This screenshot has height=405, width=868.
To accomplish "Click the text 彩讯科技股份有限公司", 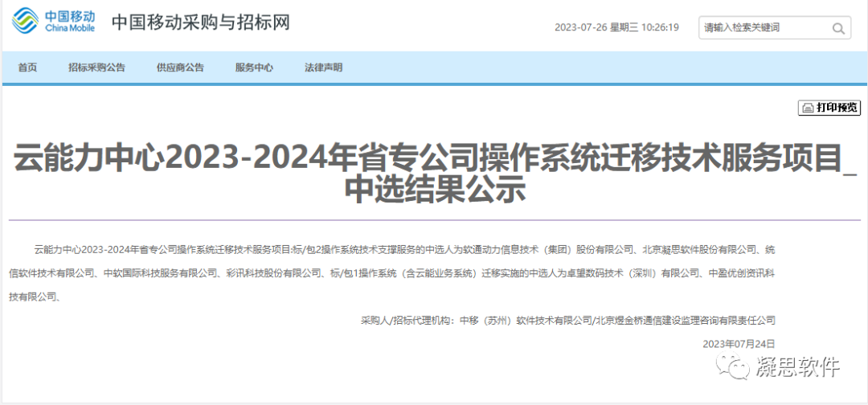I will [x=275, y=273].
